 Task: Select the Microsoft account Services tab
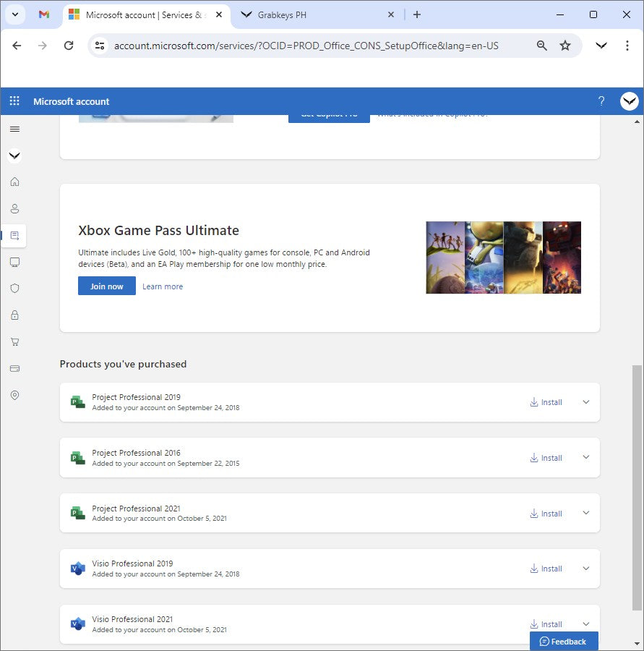146,15
